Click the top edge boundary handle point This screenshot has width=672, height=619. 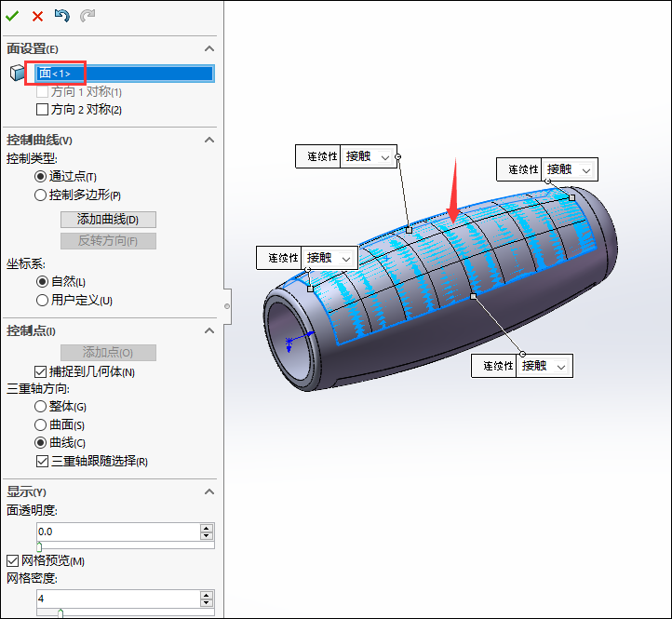click(x=409, y=230)
